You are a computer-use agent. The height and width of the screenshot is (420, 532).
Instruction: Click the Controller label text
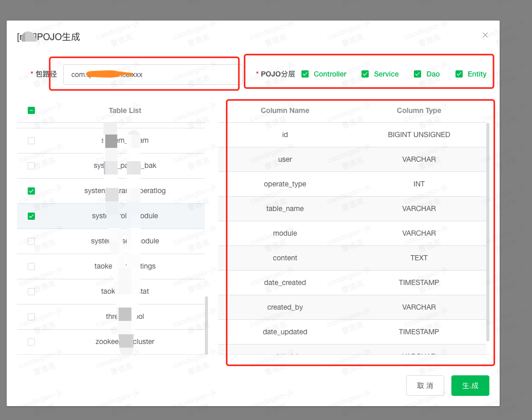(x=330, y=74)
